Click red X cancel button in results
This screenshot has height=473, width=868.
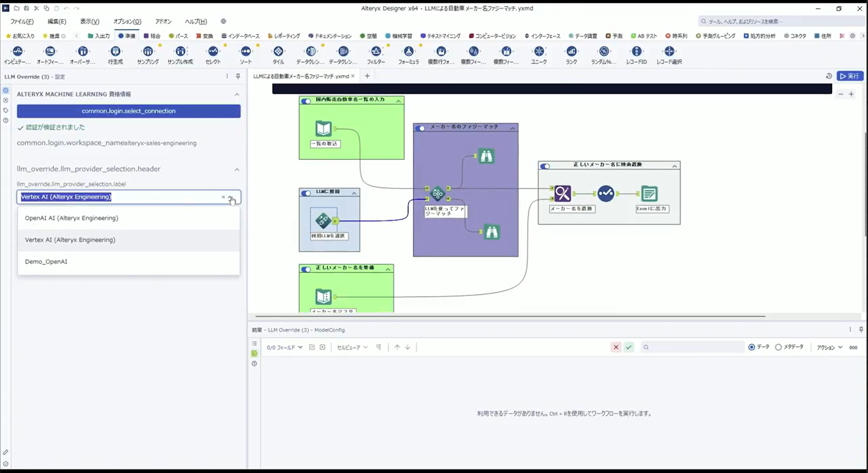pyautogui.click(x=615, y=347)
